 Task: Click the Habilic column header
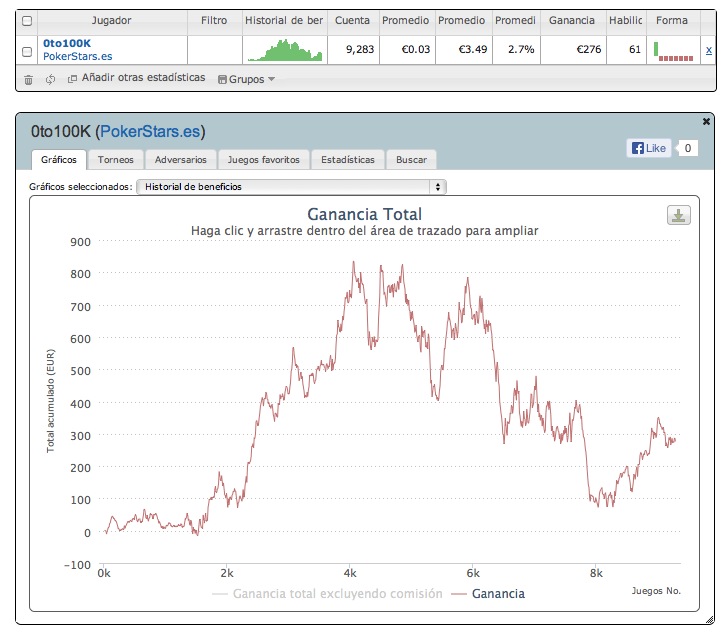(626, 20)
